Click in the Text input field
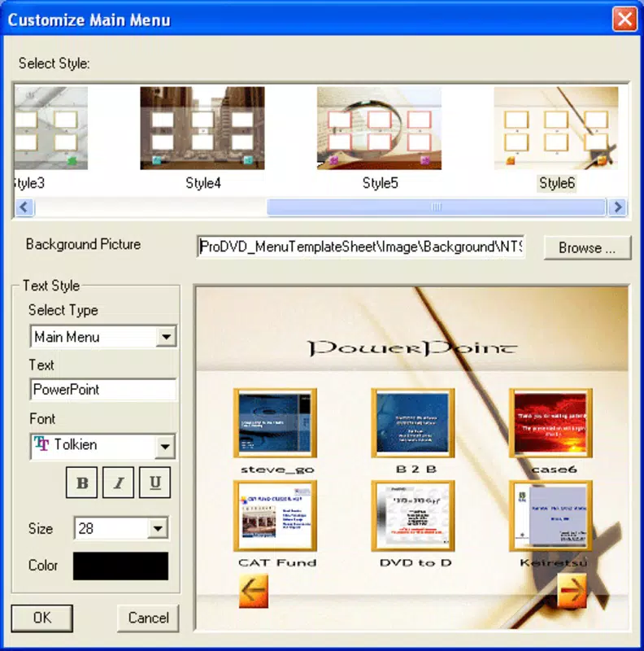The image size is (644, 651). click(x=103, y=390)
